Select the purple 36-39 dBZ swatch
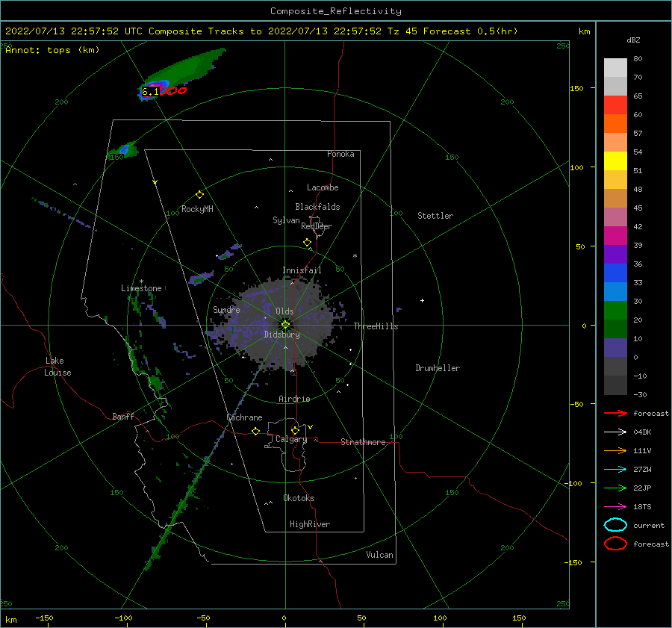The width and height of the screenshot is (672, 628). click(615, 255)
